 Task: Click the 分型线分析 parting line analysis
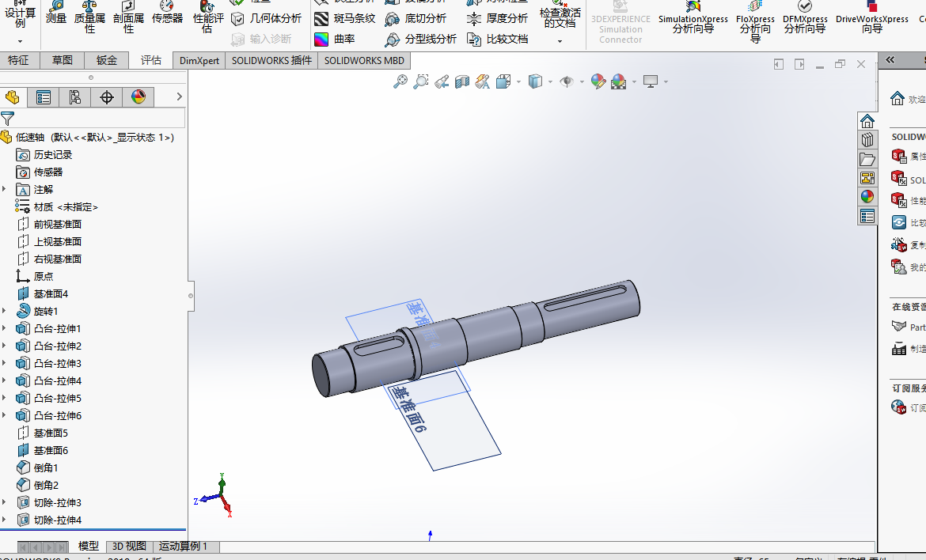420,39
